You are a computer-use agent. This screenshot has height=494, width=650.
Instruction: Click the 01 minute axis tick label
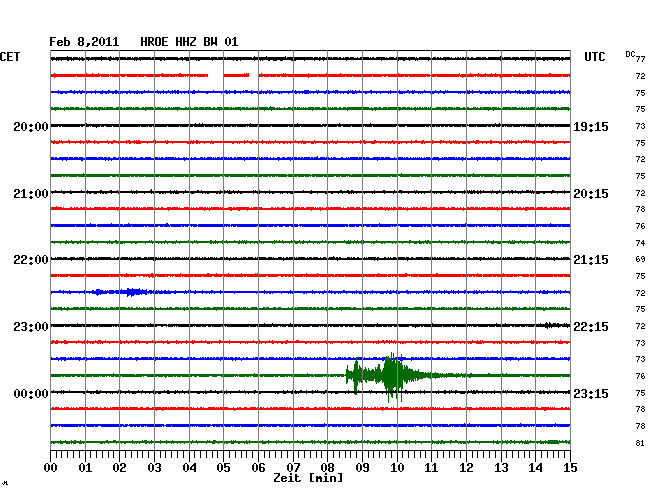85,468
